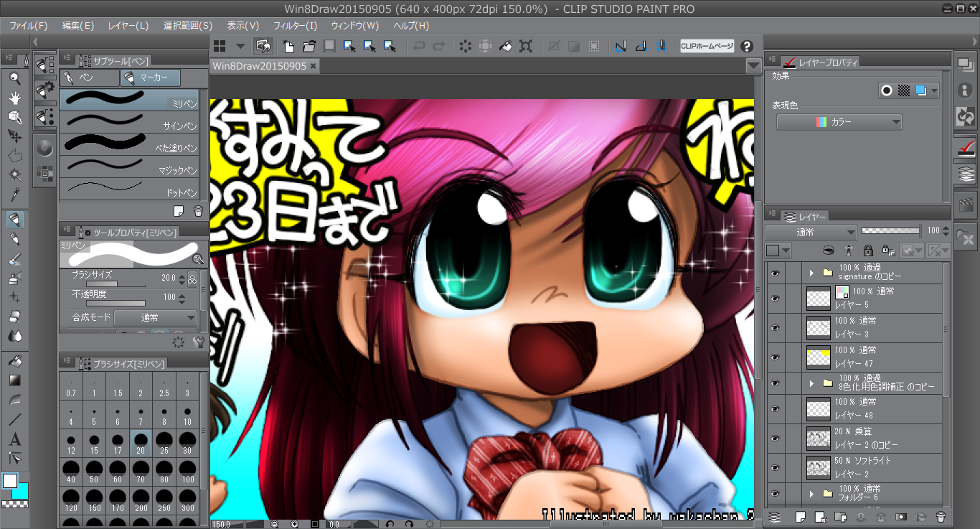Open the palette color dropdown in Layer panel
Screen dimensions: 980x529
778,251
